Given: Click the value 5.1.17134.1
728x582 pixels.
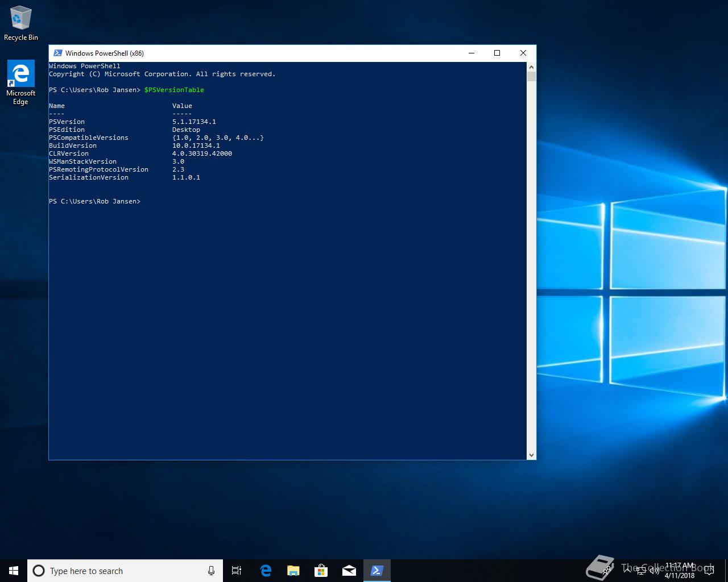Looking at the screenshot, I should pyautogui.click(x=194, y=122).
